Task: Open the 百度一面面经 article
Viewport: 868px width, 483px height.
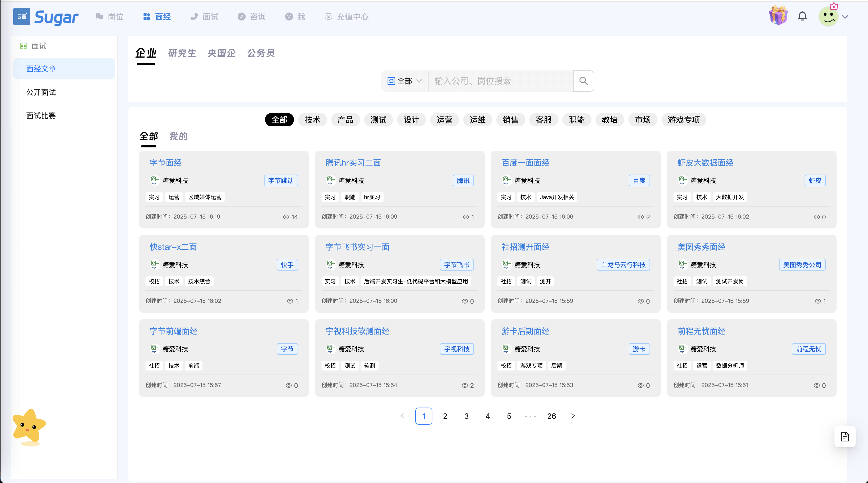Action: (x=525, y=163)
